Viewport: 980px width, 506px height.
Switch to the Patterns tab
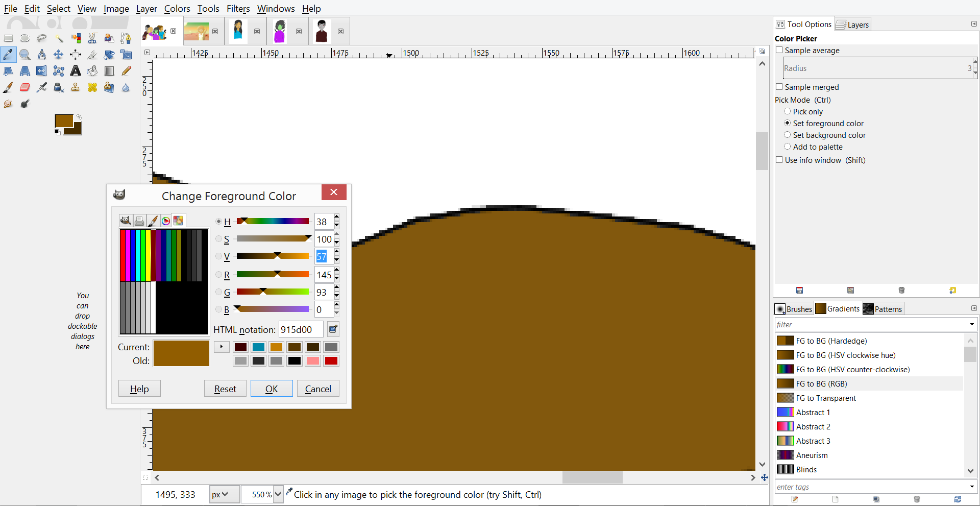point(883,309)
